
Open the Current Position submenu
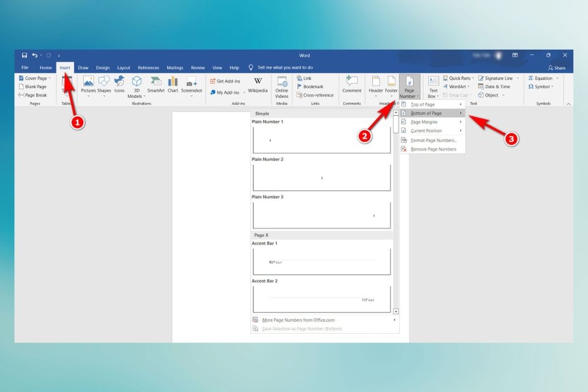point(432,130)
